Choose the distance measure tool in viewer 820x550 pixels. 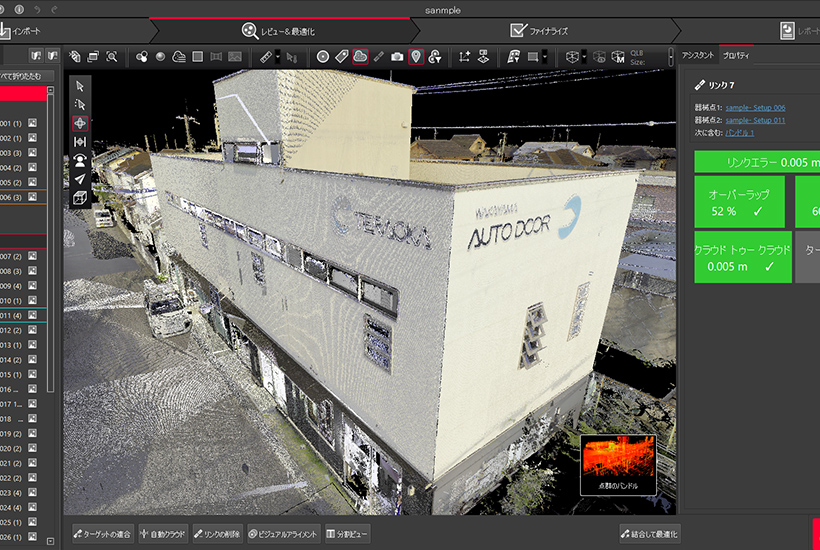pyautogui.click(x=80, y=142)
